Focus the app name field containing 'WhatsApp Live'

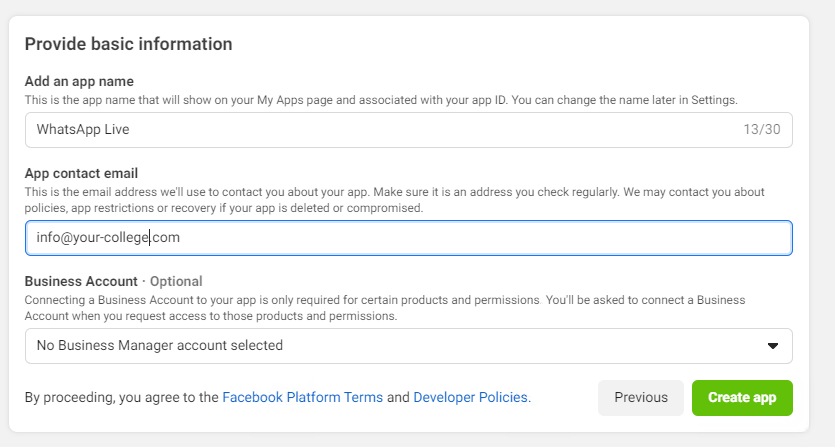pyautogui.click(x=408, y=130)
